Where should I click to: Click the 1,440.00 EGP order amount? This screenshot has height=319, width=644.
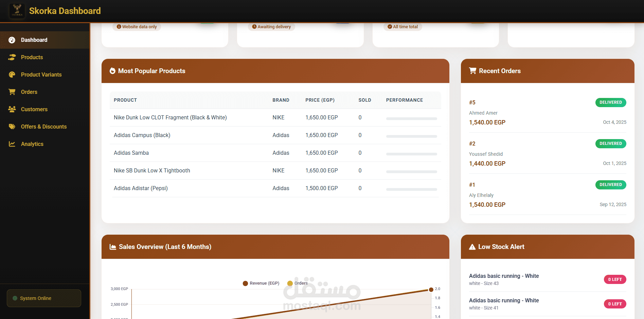[x=487, y=164]
